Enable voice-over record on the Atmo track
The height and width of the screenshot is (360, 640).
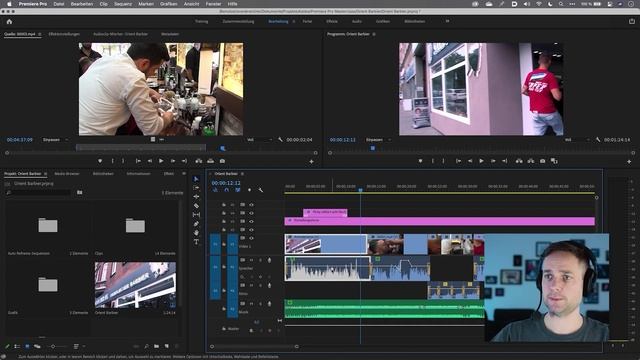click(x=269, y=285)
